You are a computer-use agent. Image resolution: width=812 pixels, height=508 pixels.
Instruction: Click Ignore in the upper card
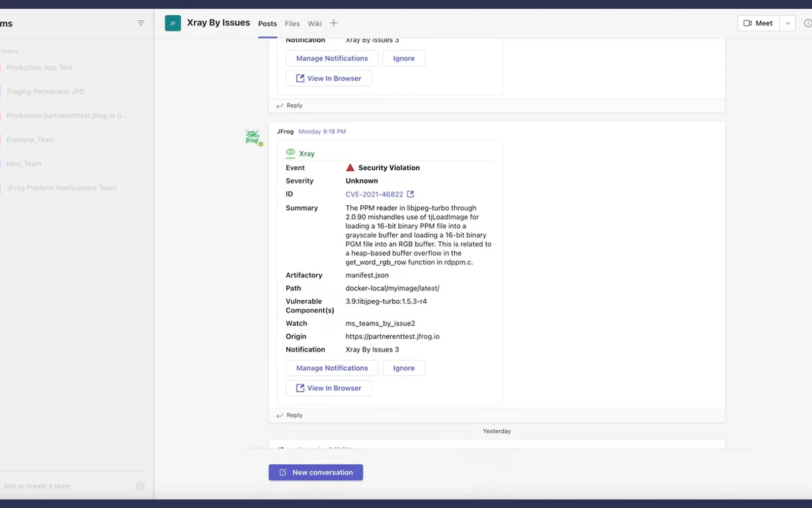403,58
